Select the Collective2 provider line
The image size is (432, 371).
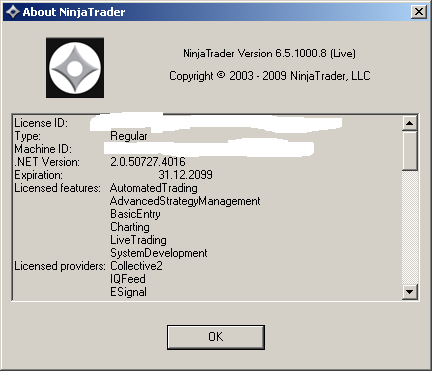(x=136, y=266)
